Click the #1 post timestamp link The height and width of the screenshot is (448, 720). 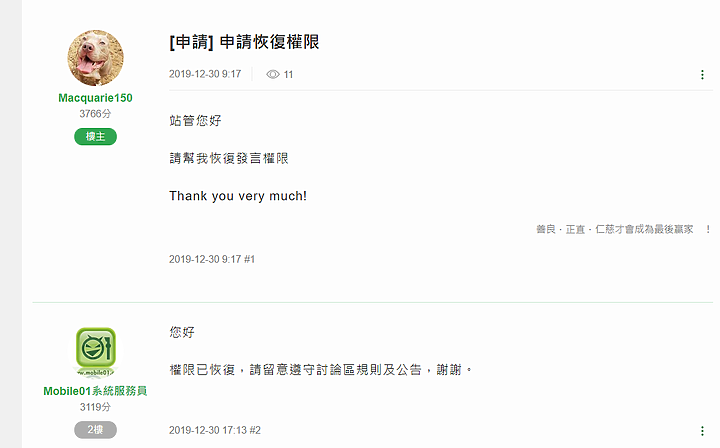coord(212,259)
